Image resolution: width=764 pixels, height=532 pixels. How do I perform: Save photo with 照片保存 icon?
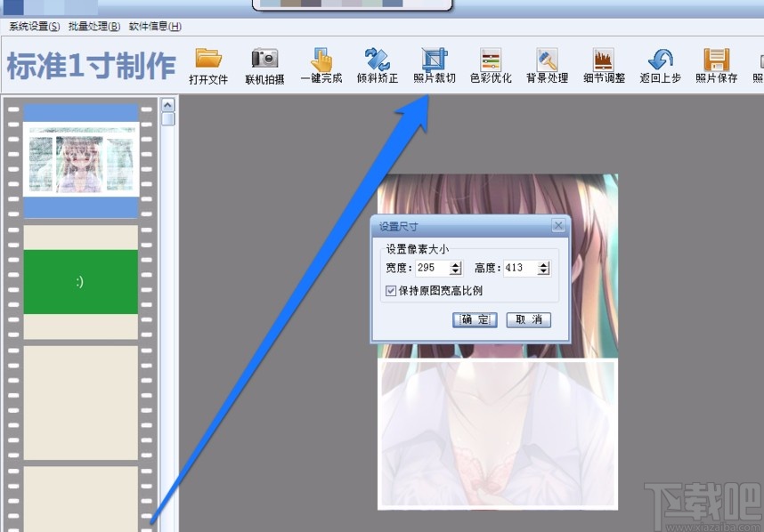point(716,65)
